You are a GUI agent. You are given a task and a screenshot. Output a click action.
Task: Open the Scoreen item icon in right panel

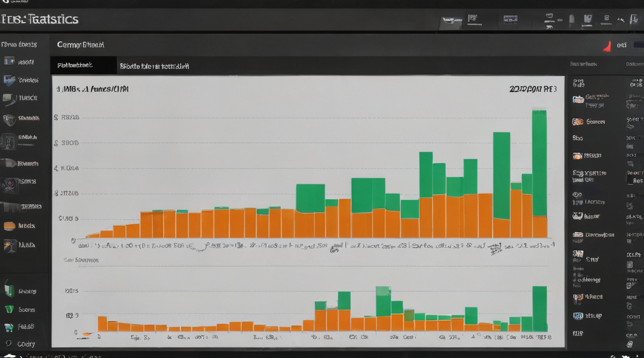click(x=578, y=121)
